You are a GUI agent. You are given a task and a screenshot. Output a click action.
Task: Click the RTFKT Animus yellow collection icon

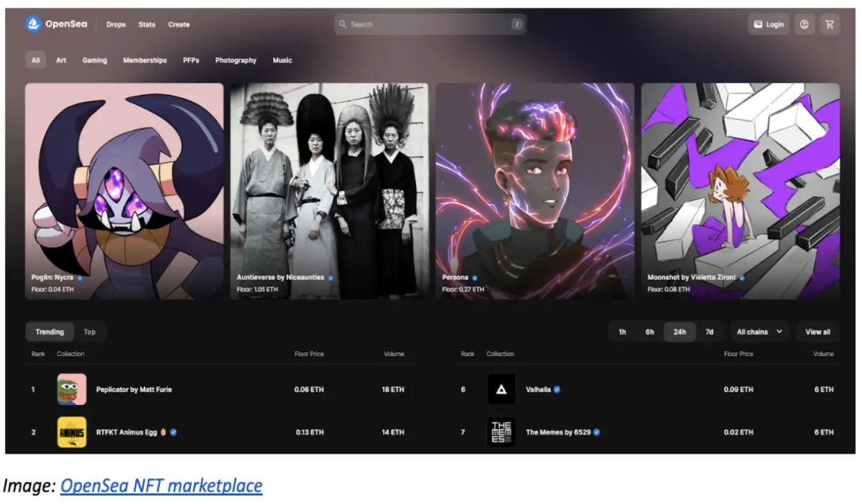point(72,432)
